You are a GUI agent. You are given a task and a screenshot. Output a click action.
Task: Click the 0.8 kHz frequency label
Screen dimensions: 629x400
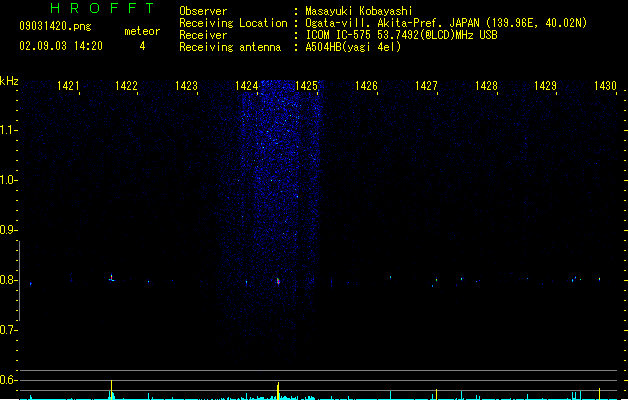pyautogui.click(x=7, y=280)
